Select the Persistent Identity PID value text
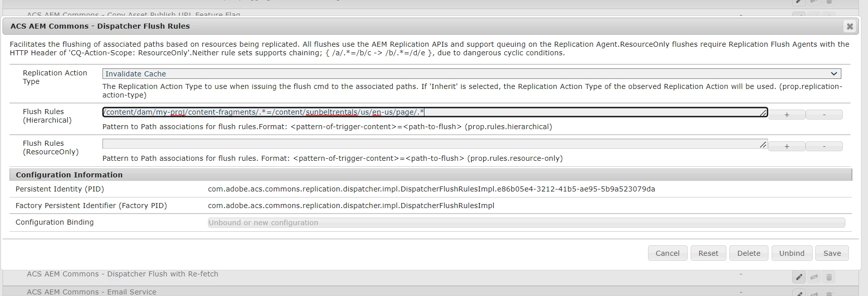The width and height of the screenshot is (868, 296). [431, 189]
